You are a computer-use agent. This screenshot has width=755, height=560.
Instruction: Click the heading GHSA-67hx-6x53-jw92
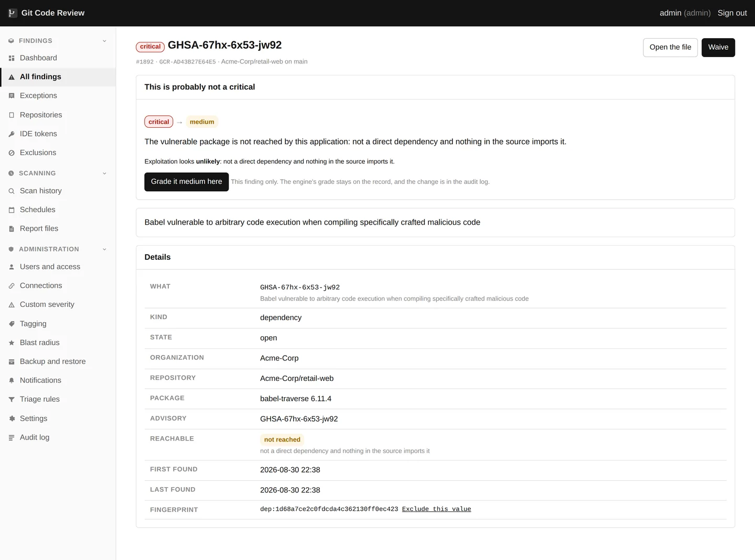pos(225,45)
